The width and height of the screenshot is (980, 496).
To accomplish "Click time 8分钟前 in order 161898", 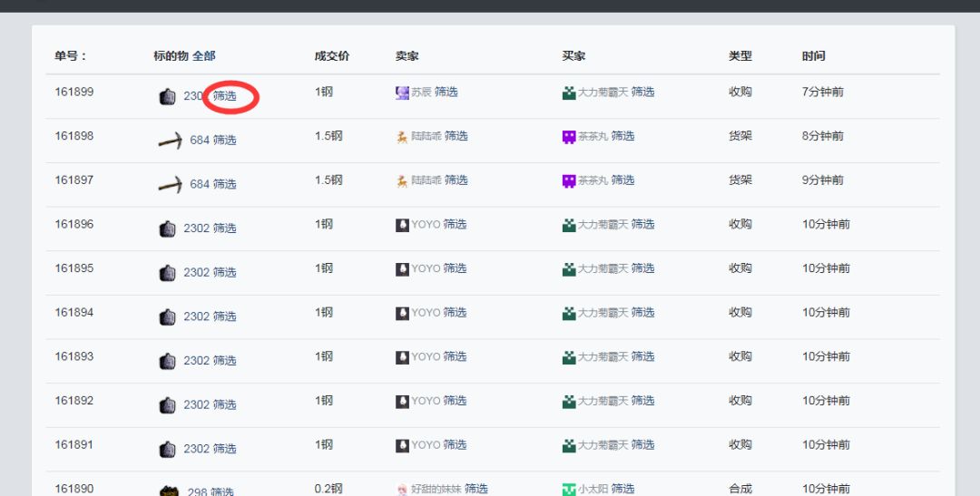I will coord(822,135).
